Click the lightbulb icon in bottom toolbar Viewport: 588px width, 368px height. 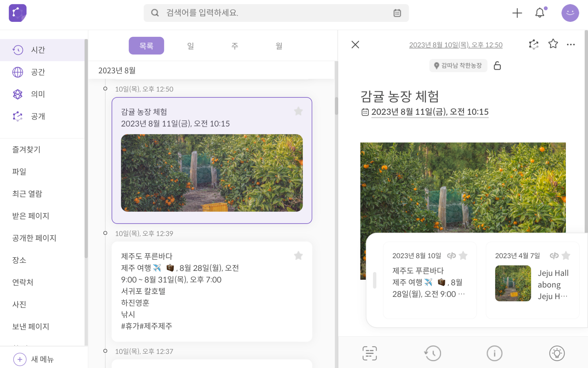557,353
